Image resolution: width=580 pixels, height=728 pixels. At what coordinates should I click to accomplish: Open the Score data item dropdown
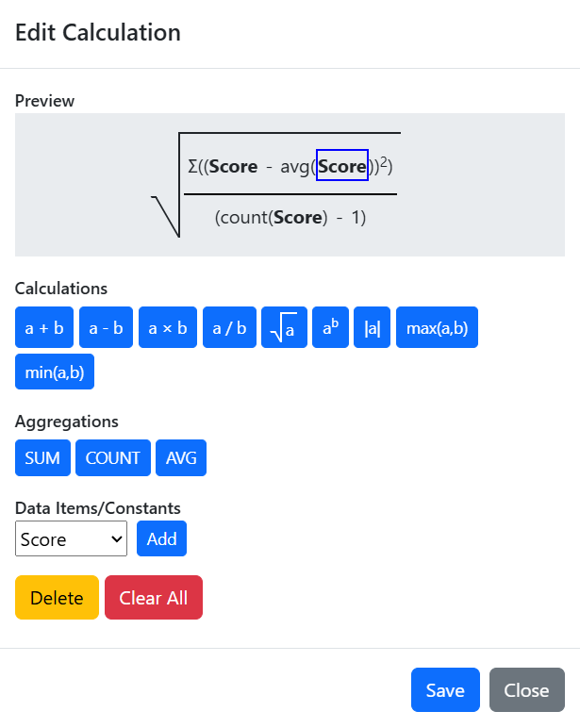[71, 538]
